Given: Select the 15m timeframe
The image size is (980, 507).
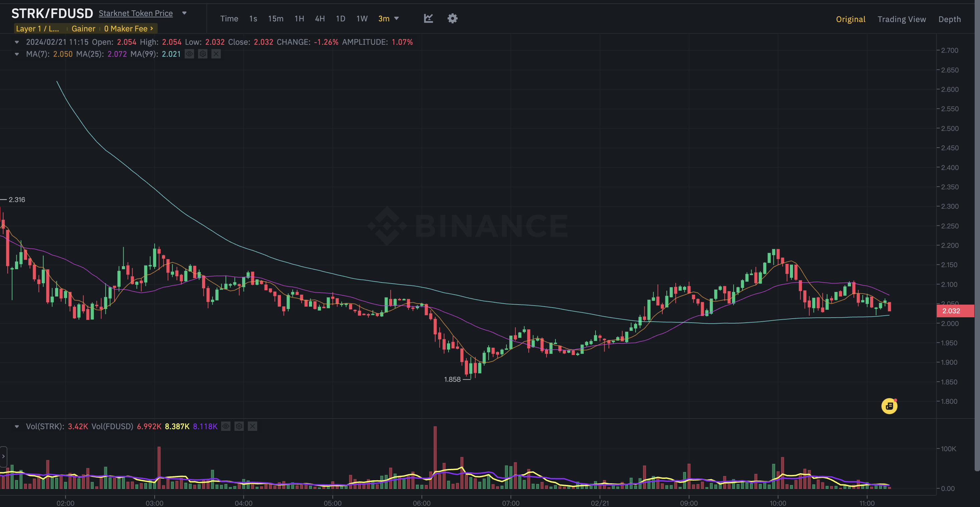Looking at the screenshot, I should 276,19.
